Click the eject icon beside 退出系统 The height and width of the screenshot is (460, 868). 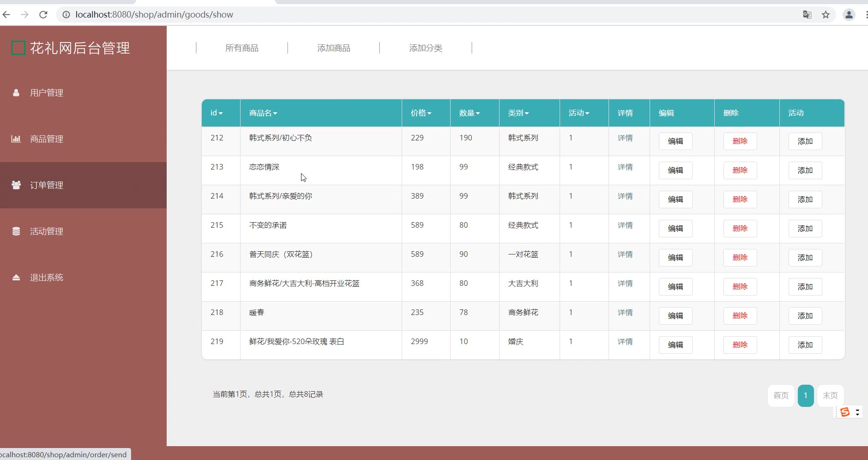click(16, 278)
